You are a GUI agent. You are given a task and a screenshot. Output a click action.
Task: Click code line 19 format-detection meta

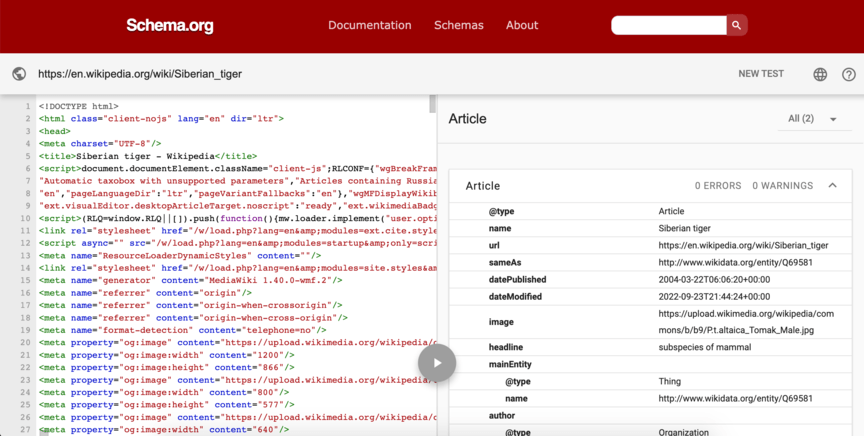click(182, 330)
